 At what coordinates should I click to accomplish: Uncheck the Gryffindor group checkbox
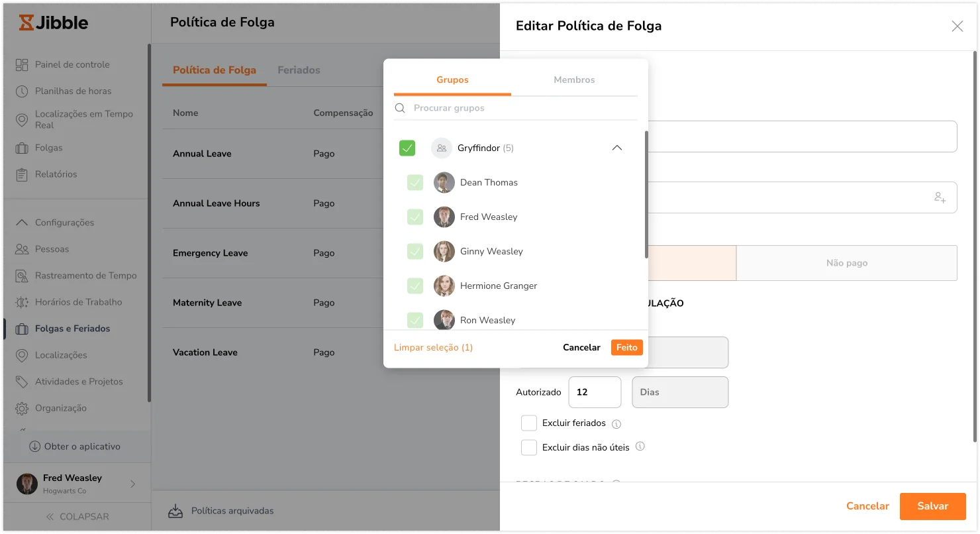[x=407, y=148]
